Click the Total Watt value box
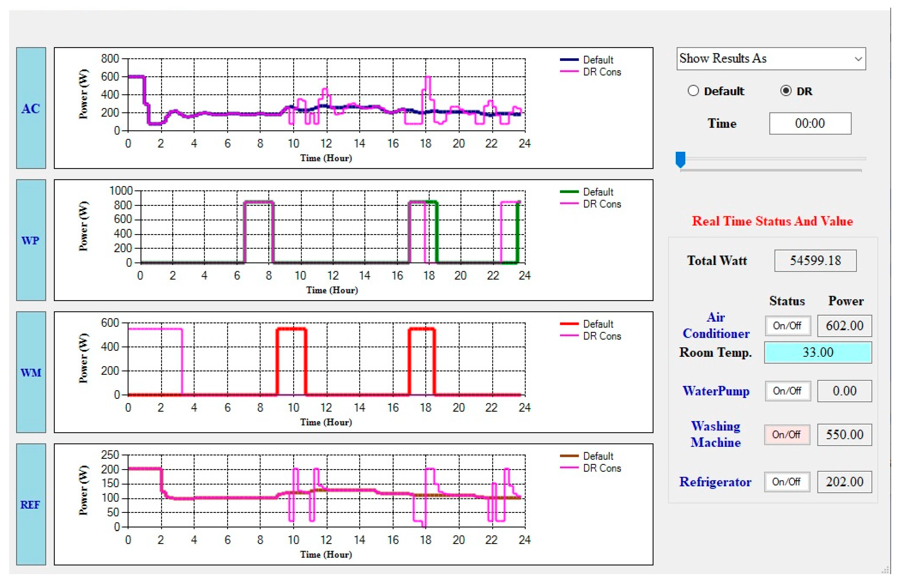Viewport: 905px width, 588px height. [x=815, y=260]
